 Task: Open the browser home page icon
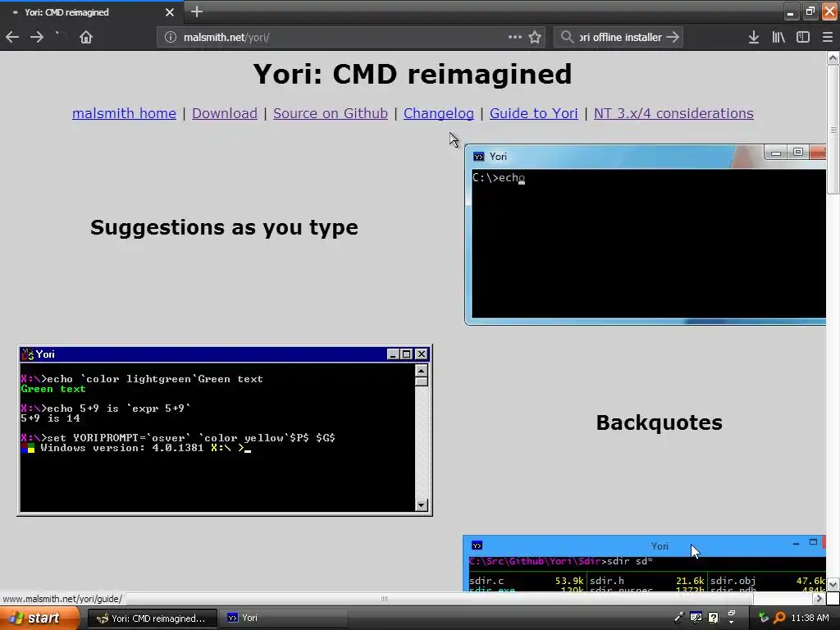click(85, 37)
